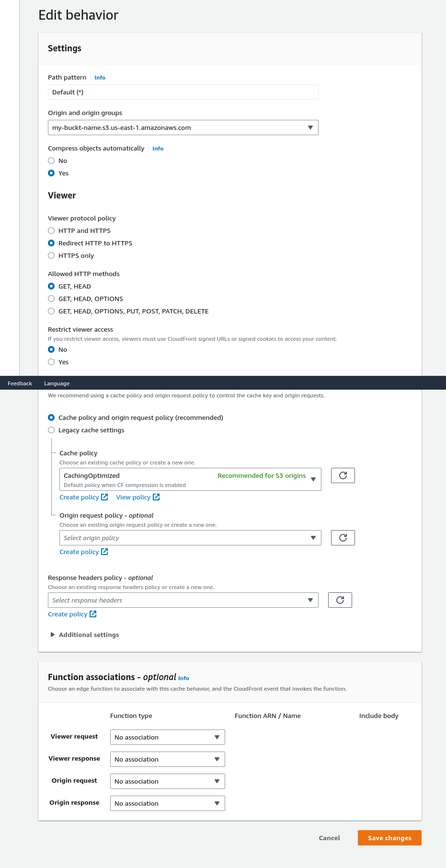
Task: Refresh the cache policy list
Action: [343, 475]
